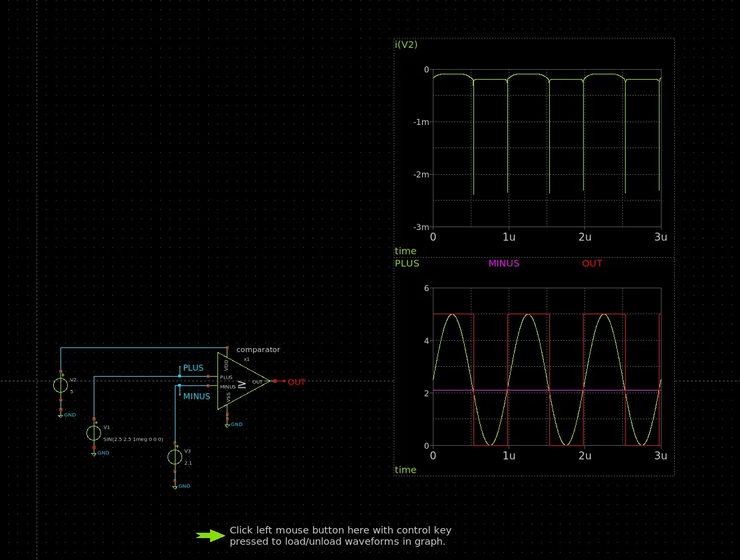The image size is (740, 560).
Task: Select the V2 voltage source symbol
Action: (61, 385)
